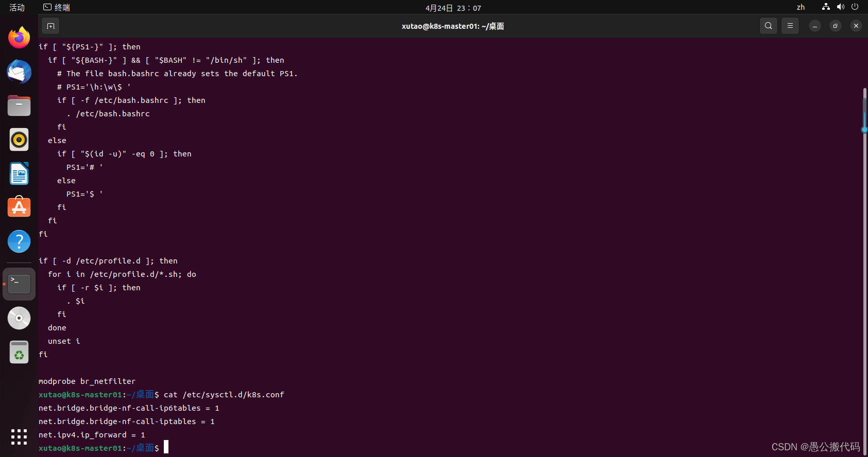Screen dimensions: 868x457
Task: Search in terminal output
Action: (769, 26)
